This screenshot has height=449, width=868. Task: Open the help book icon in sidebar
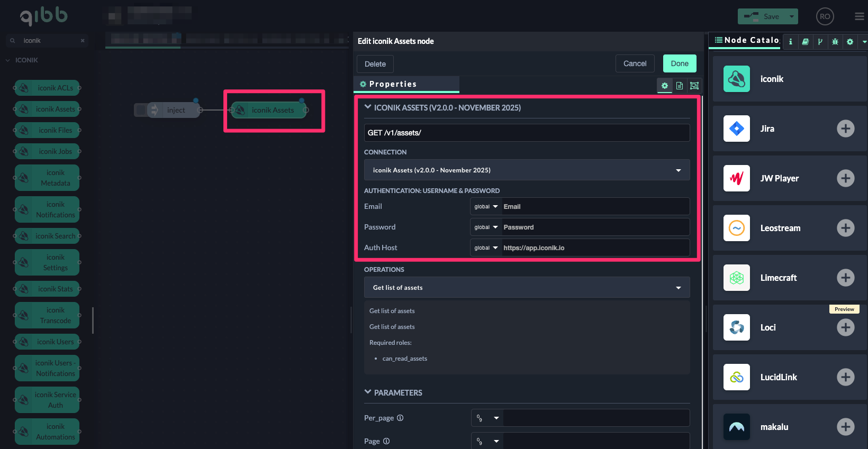pyautogui.click(x=805, y=41)
